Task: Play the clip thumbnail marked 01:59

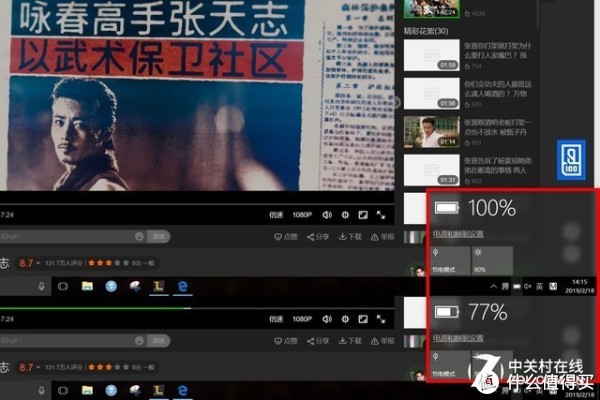Action: [x=432, y=55]
